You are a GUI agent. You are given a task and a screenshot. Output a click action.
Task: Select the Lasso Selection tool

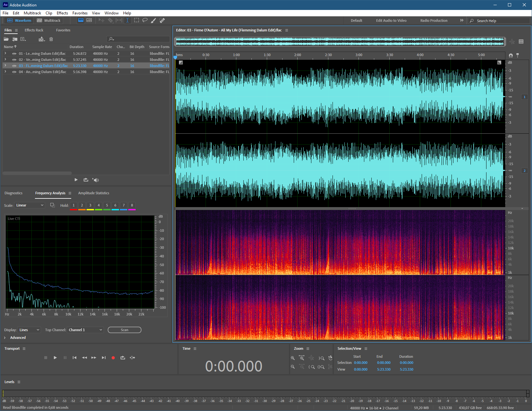point(145,20)
